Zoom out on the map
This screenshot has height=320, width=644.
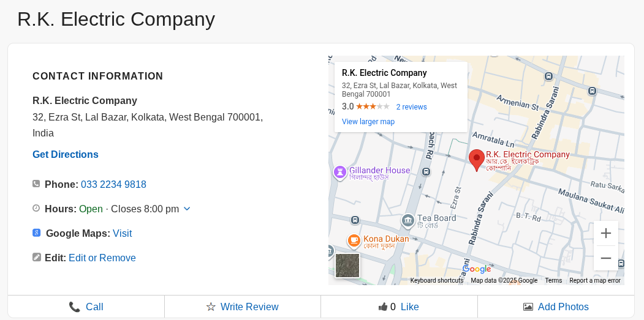coord(605,258)
